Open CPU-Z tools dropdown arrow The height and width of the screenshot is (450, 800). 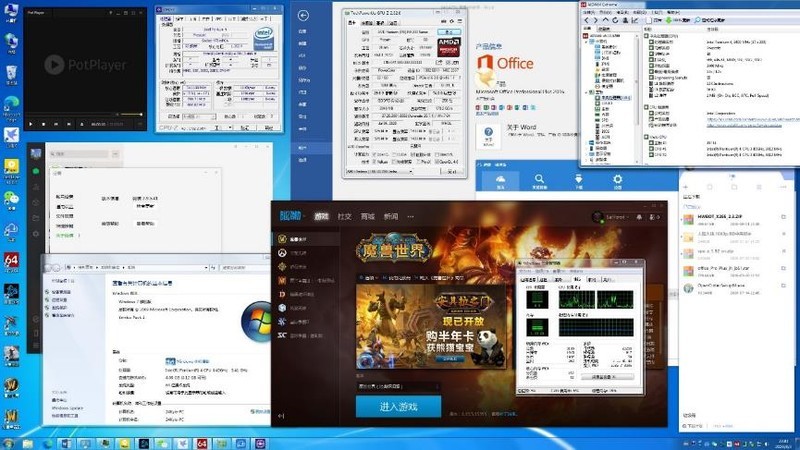coord(230,128)
